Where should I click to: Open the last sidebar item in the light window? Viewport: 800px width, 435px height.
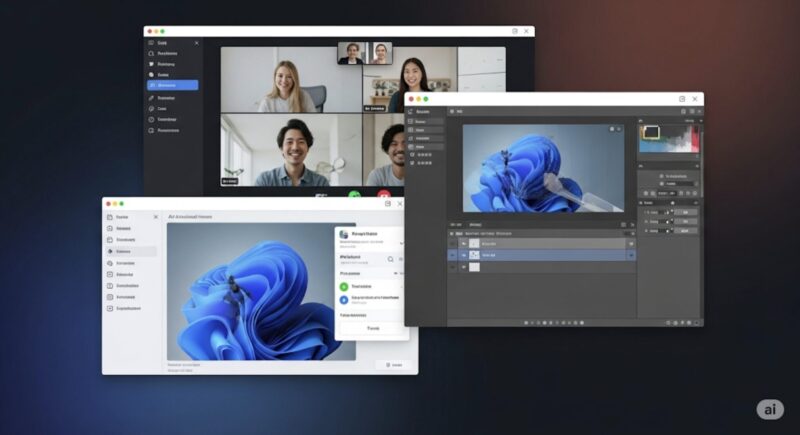pos(124,309)
